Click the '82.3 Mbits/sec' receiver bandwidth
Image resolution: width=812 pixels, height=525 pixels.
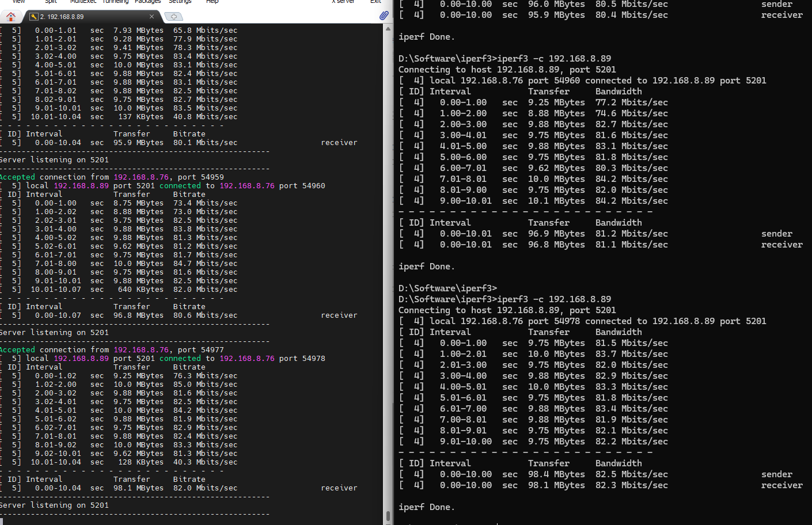(x=632, y=485)
